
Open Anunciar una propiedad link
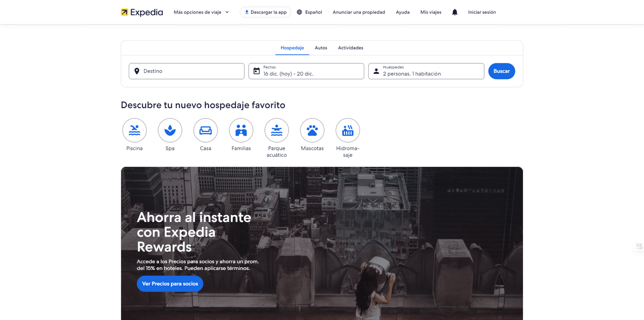tap(359, 12)
